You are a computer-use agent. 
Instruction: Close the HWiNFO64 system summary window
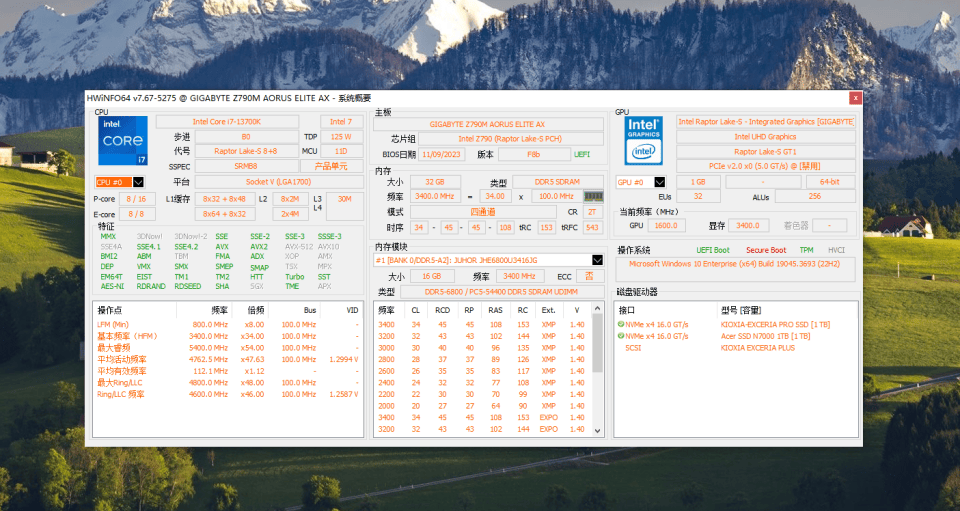pyautogui.click(x=855, y=98)
